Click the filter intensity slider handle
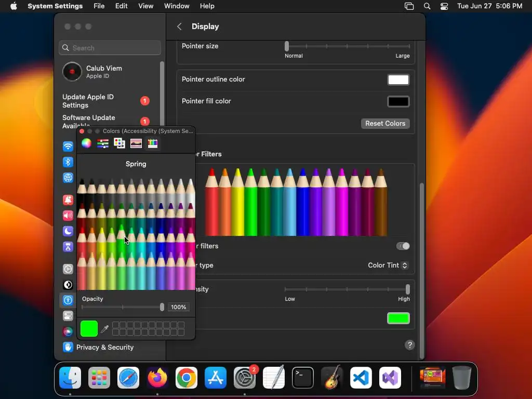 pos(407,289)
